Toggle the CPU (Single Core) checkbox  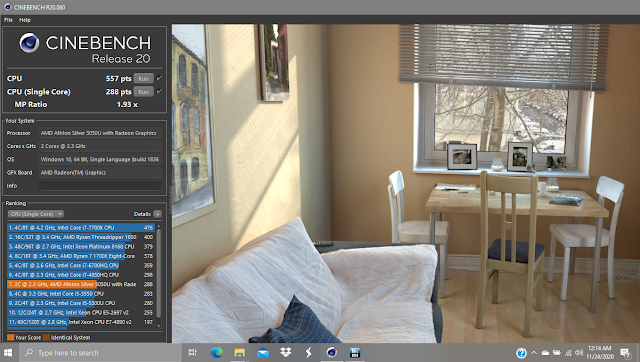[x=159, y=91]
